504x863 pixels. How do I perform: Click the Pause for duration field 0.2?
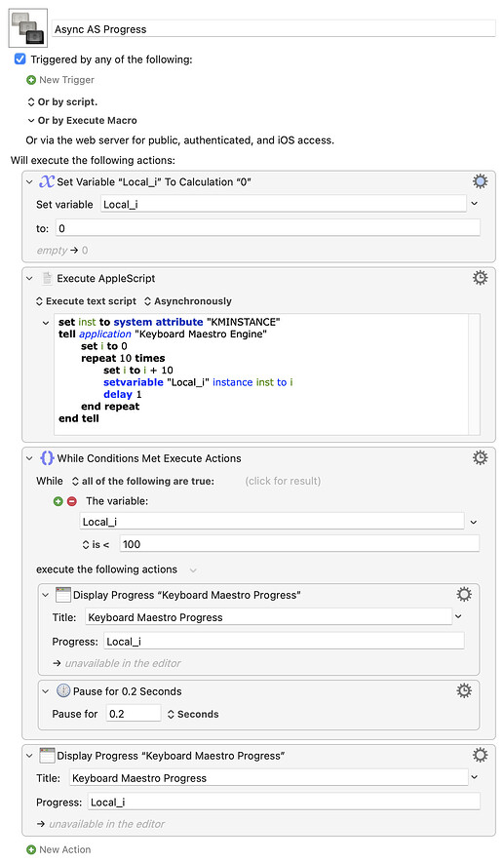tap(134, 714)
